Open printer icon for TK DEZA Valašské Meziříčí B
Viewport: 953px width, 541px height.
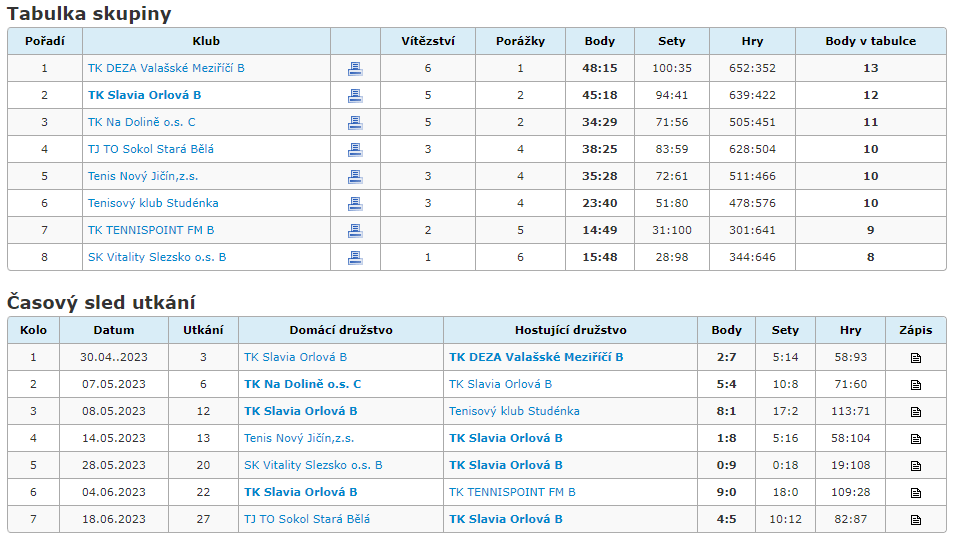tap(355, 69)
